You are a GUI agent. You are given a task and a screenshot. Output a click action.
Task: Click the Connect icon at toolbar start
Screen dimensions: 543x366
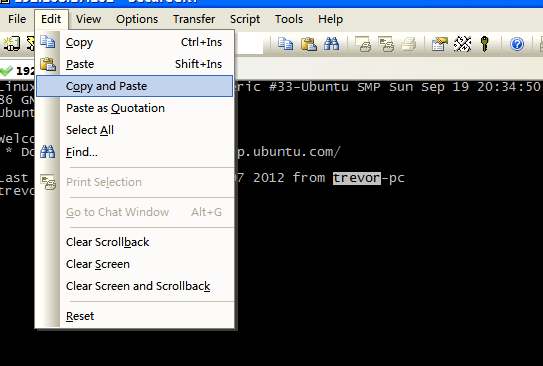(x=12, y=44)
